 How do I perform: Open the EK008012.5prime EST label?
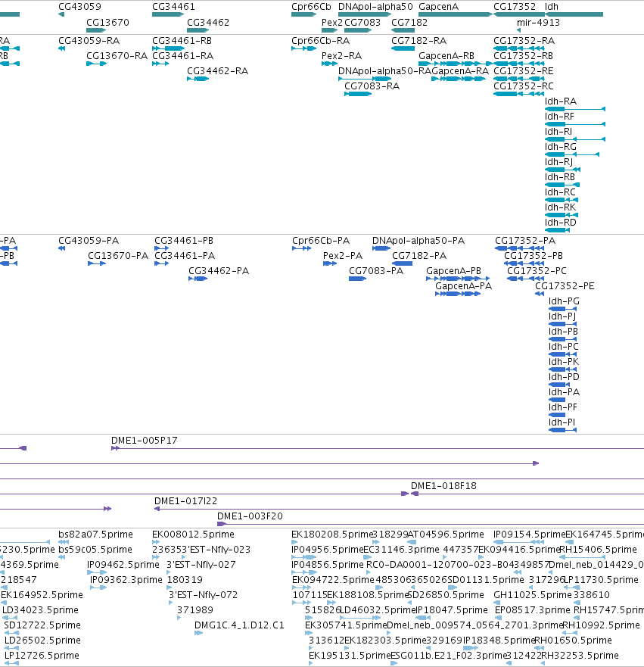click(194, 535)
